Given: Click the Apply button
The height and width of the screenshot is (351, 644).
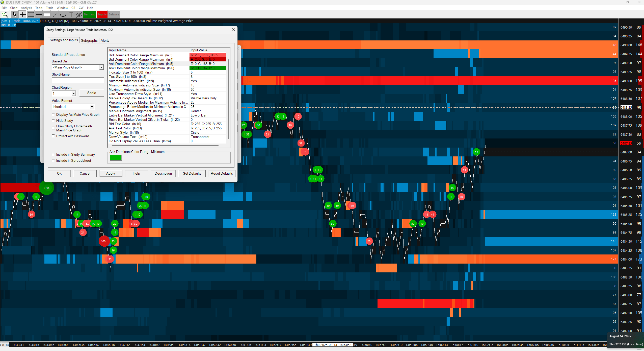Looking at the screenshot, I should (111, 173).
